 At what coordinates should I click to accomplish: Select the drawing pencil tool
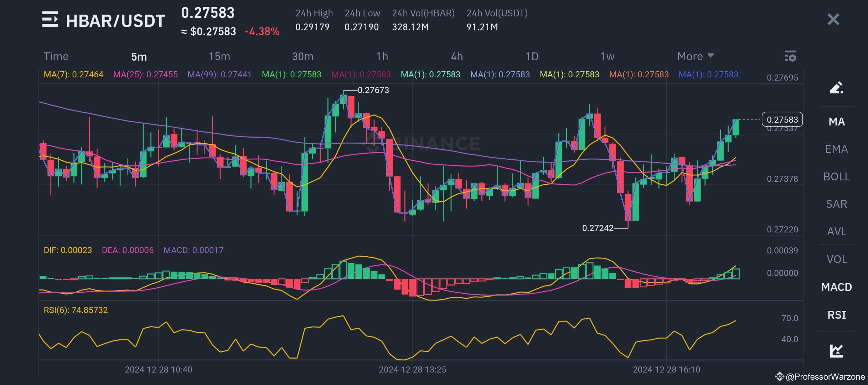click(836, 88)
